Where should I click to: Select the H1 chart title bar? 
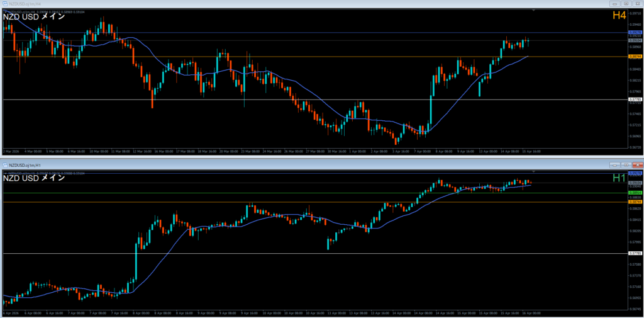314,164
